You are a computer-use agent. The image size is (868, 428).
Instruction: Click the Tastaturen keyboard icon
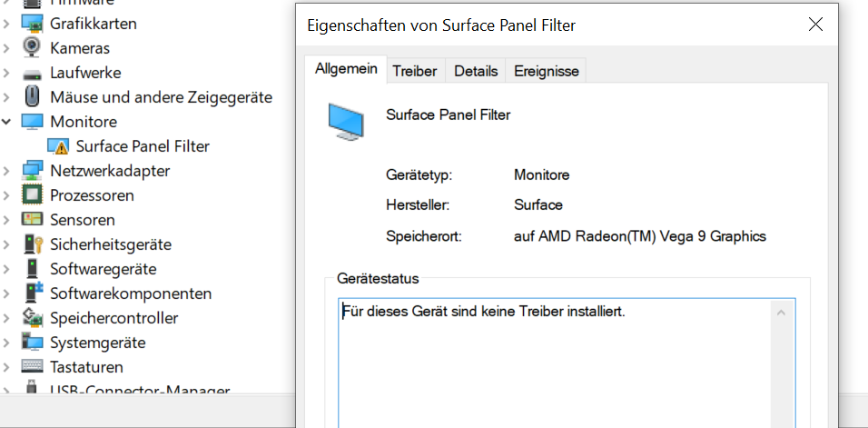[x=32, y=366]
